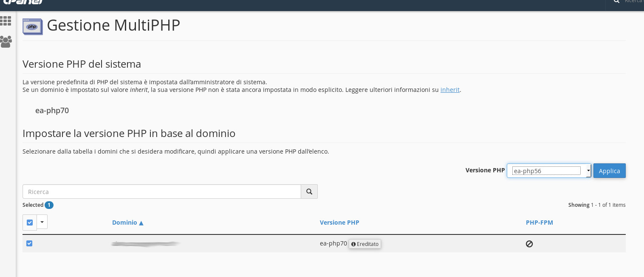The image size is (644, 277).
Task: Click the PHP-FPM disabled icon in row
Action: click(529, 244)
